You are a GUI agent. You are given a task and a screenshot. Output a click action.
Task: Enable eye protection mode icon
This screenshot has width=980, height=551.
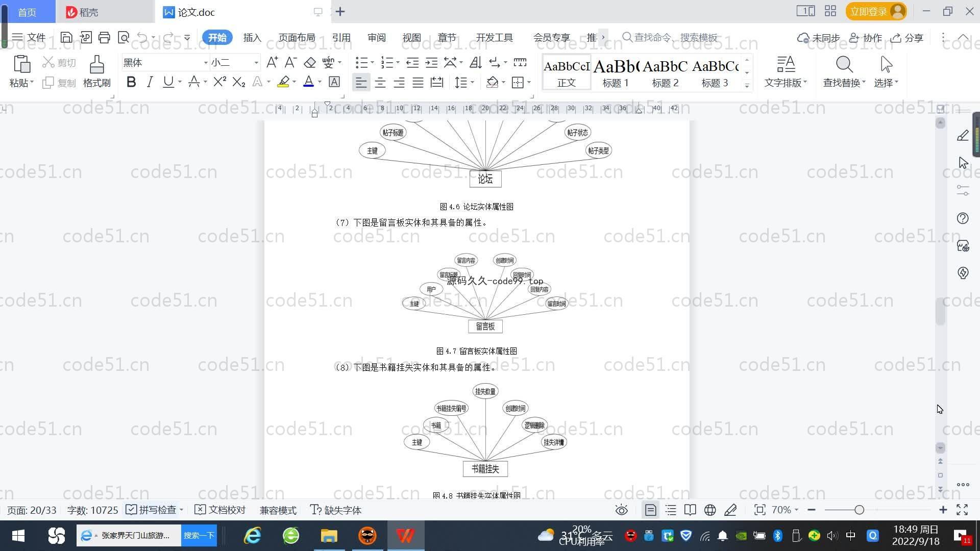[x=621, y=510]
